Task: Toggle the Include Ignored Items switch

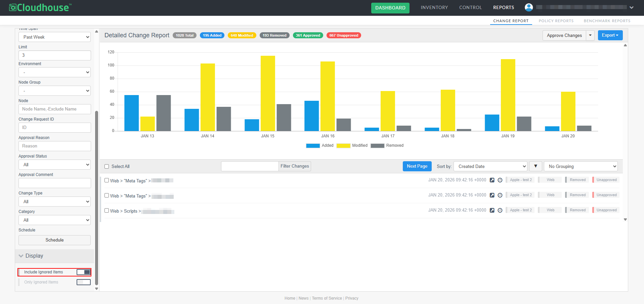Action: [x=83, y=272]
